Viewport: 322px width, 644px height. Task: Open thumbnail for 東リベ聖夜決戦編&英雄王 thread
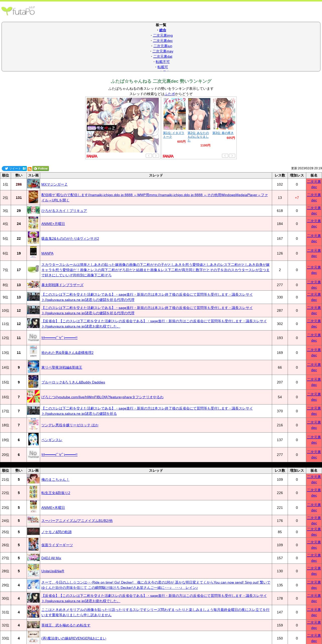click(33, 367)
